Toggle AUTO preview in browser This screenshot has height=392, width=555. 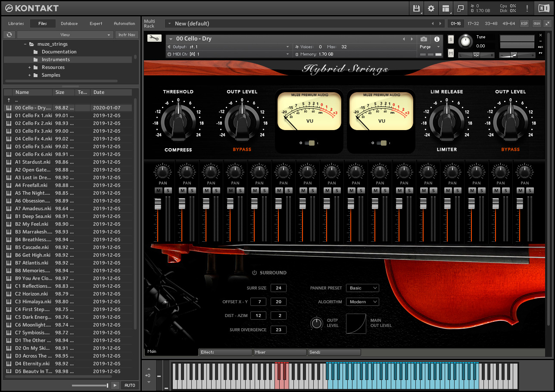tap(130, 386)
